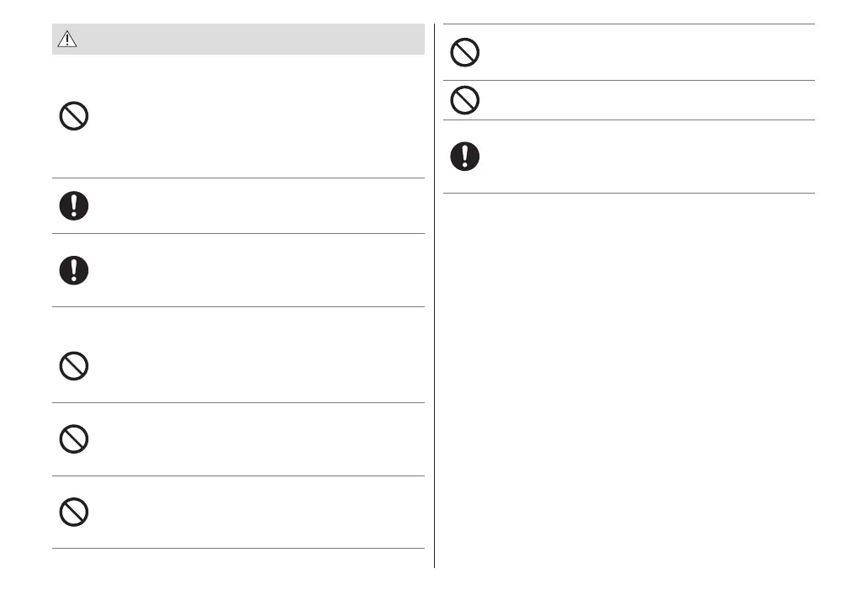Select the lower exclamation icon in the left column

74,270
